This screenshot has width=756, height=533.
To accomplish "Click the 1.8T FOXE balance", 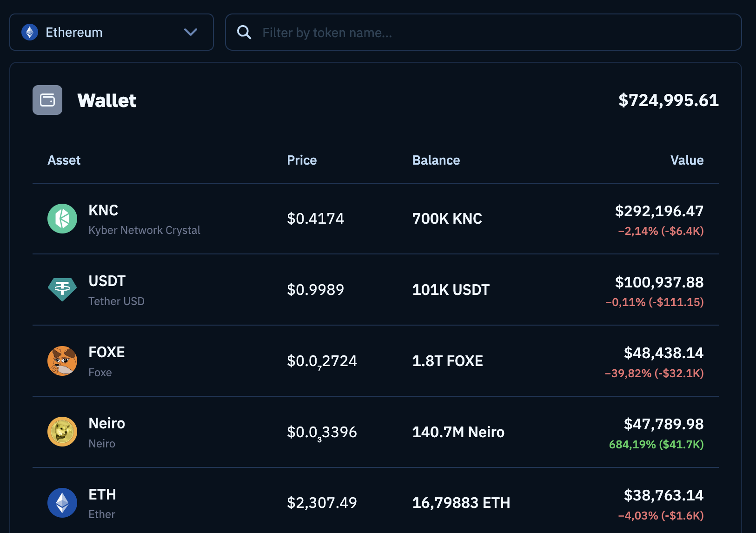I will (448, 361).
